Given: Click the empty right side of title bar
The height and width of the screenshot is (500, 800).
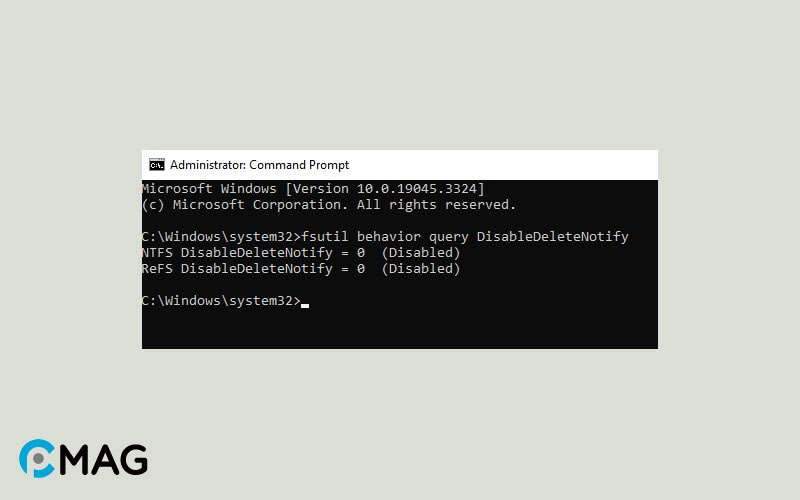Looking at the screenshot, I should click(x=520, y=165).
